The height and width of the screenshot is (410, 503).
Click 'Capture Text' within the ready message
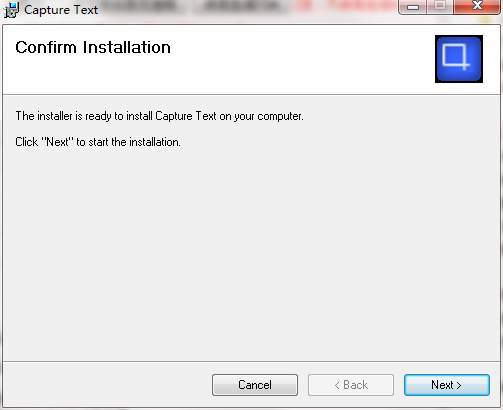(186, 116)
